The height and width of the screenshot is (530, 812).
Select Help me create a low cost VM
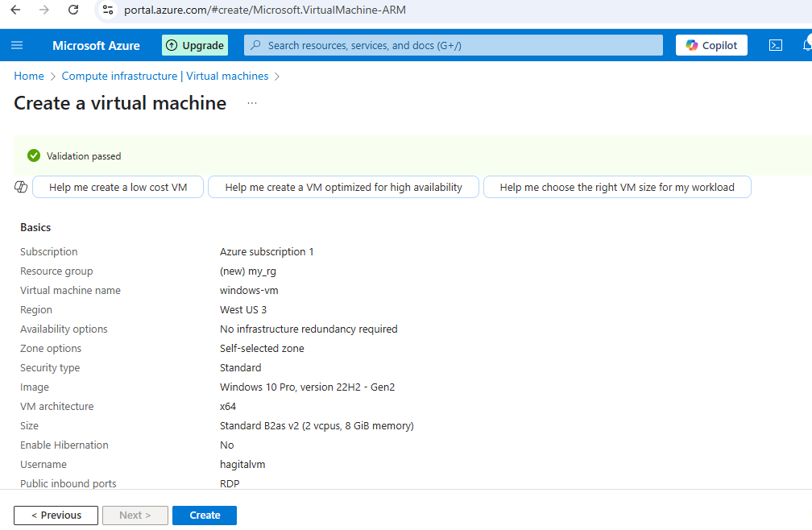(x=118, y=188)
